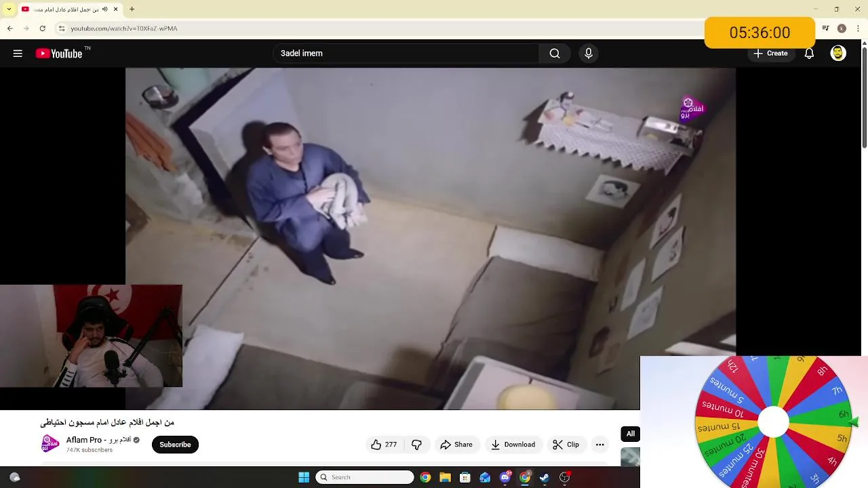Open Discord from taskbar
868x488 pixels.
505,477
